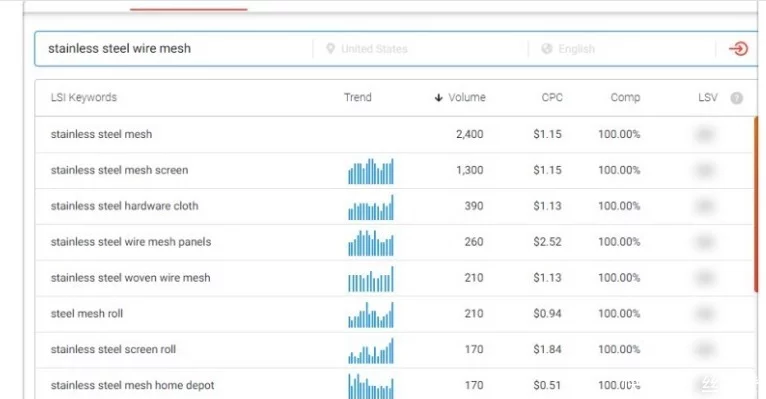Select the stainless steel mesh keyword
766x399 pixels.
[101, 134]
